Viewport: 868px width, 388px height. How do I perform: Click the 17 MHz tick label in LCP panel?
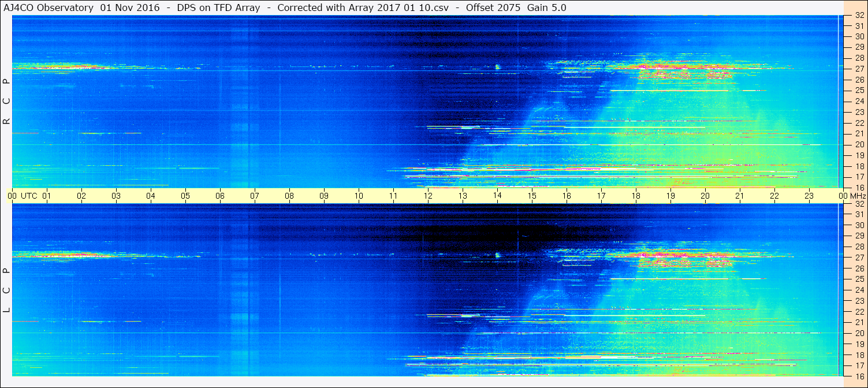pos(859,365)
